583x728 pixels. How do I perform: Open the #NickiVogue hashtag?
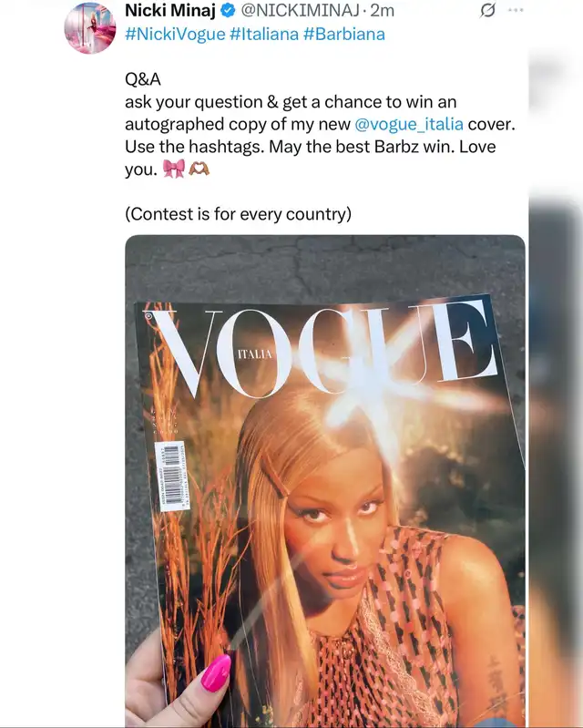click(175, 35)
